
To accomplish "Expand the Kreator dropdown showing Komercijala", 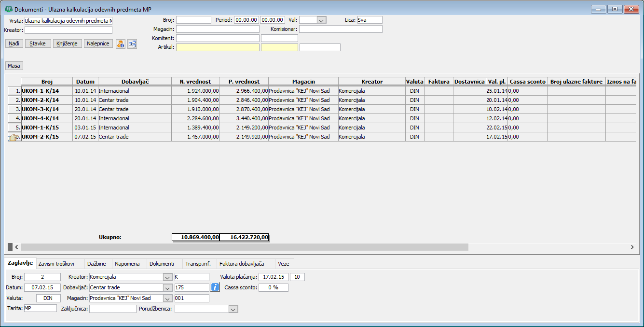I will coord(167,277).
